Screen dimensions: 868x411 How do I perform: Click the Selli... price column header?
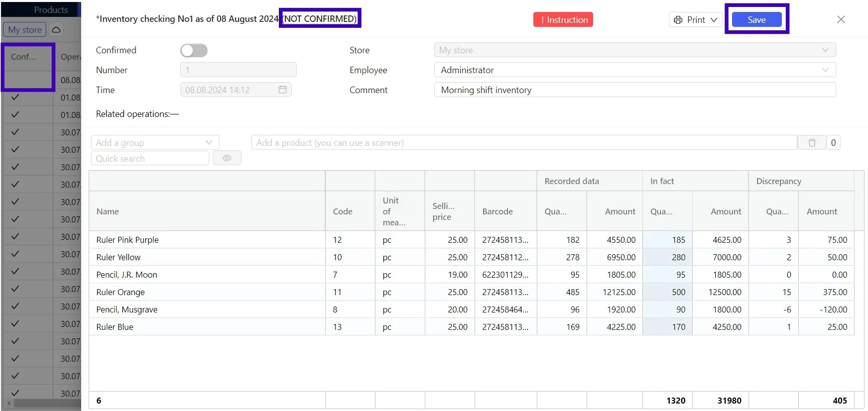(x=450, y=211)
